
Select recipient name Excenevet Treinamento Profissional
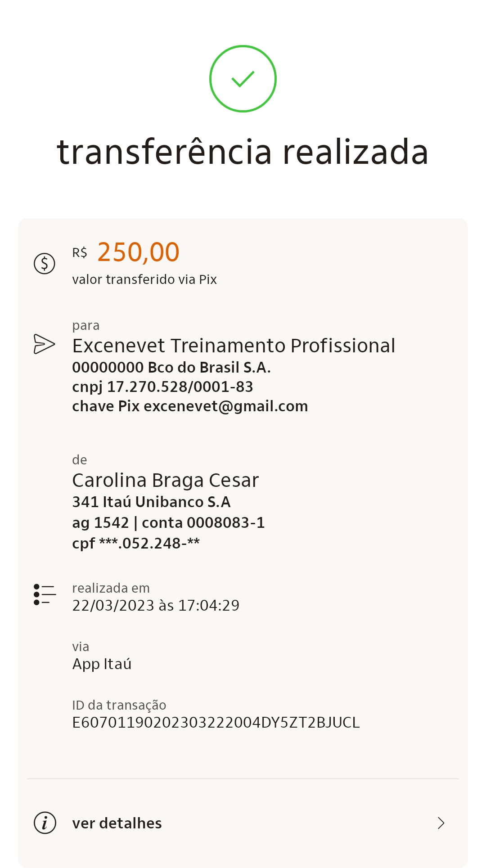[x=234, y=346]
